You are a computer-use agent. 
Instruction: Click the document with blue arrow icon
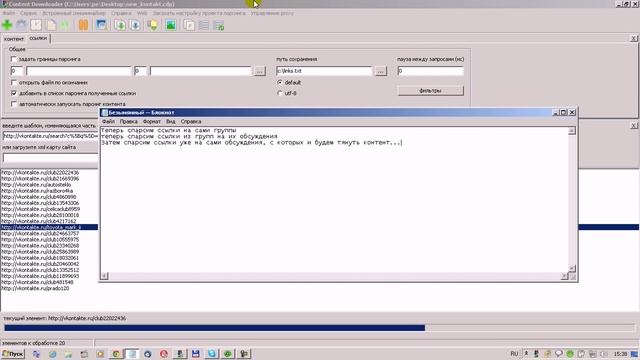pos(135,25)
